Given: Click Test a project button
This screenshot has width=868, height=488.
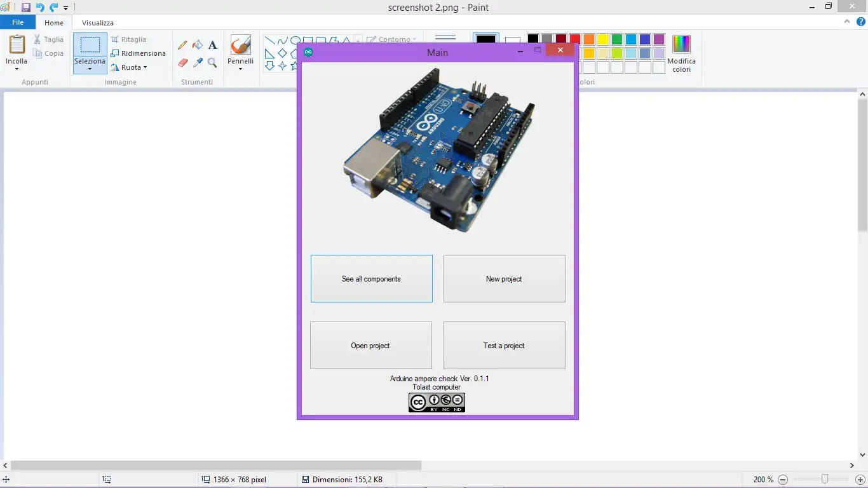Looking at the screenshot, I should pyautogui.click(x=504, y=346).
